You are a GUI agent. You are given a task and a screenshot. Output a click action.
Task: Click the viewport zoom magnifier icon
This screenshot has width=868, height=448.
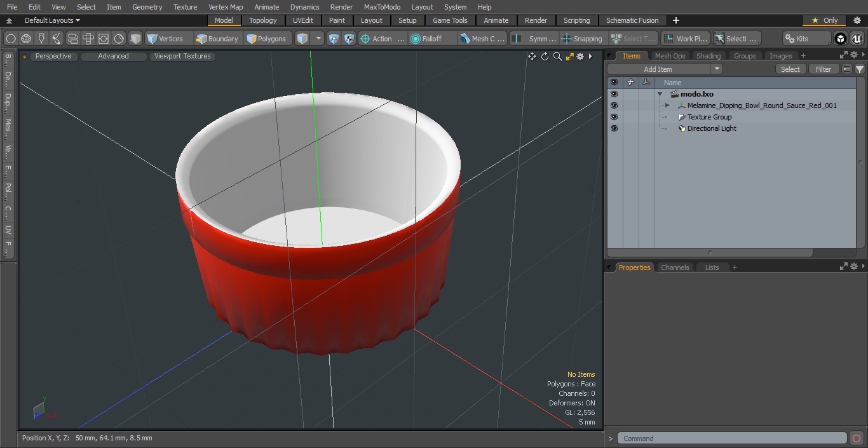point(557,57)
